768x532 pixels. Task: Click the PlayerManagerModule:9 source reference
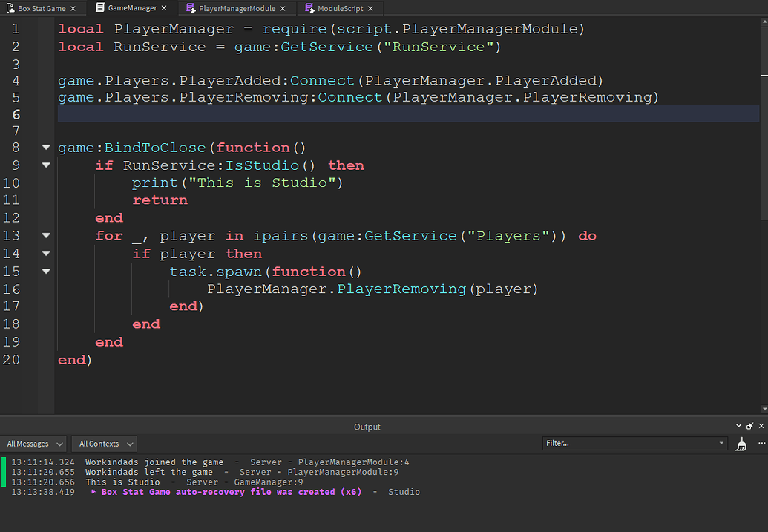(x=343, y=472)
